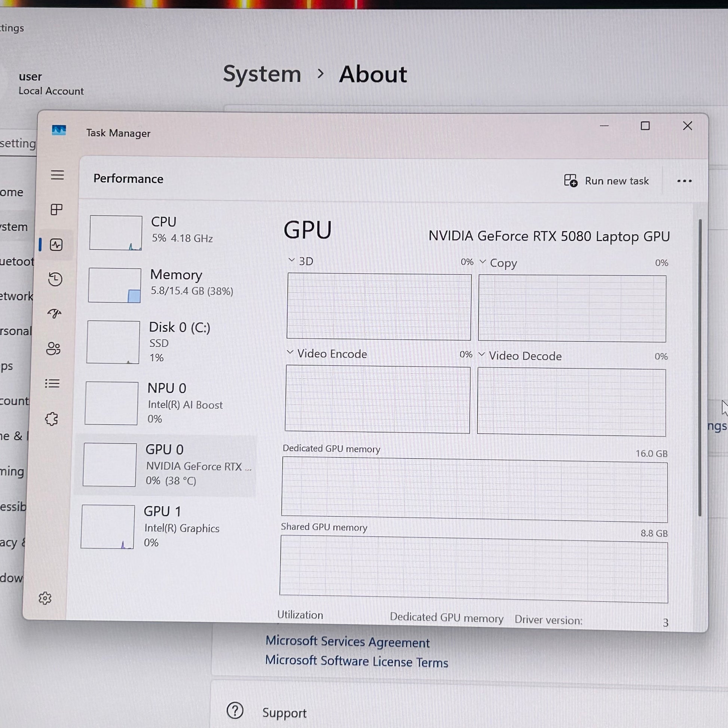Open the hamburger navigation menu
The height and width of the screenshot is (728, 728).
tap(57, 175)
